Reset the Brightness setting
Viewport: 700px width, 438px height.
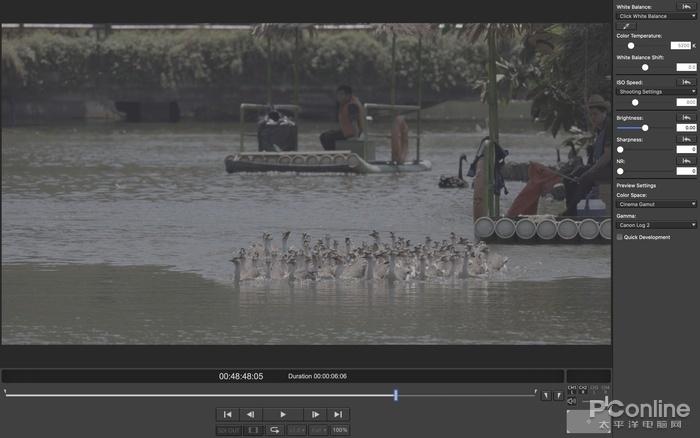(686, 118)
